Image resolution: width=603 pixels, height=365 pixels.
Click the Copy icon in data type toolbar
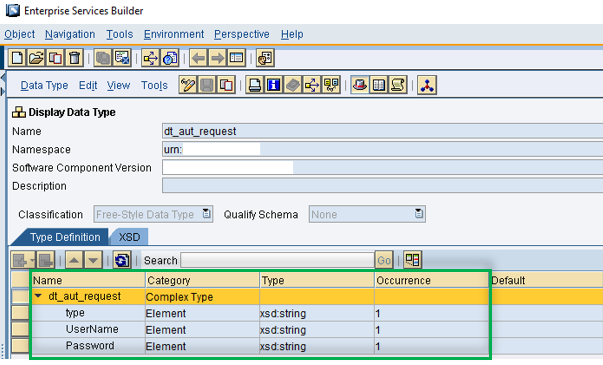[x=226, y=85]
